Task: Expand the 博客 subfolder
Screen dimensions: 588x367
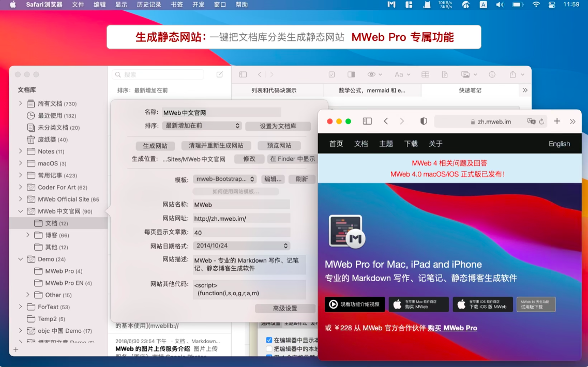Action: pos(28,235)
